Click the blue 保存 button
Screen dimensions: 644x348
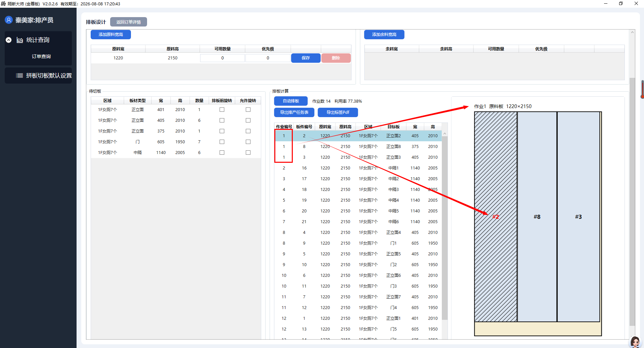point(306,58)
